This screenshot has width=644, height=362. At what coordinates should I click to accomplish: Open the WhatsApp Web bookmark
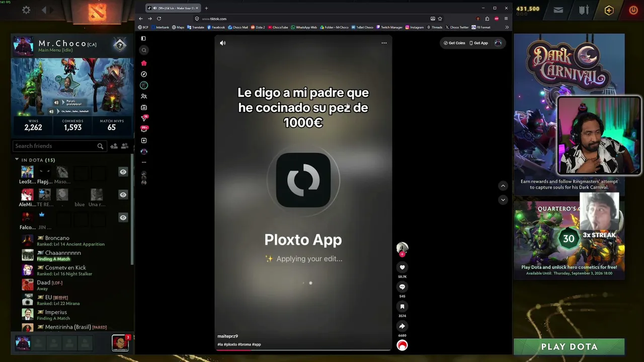pyautogui.click(x=304, y=27)
